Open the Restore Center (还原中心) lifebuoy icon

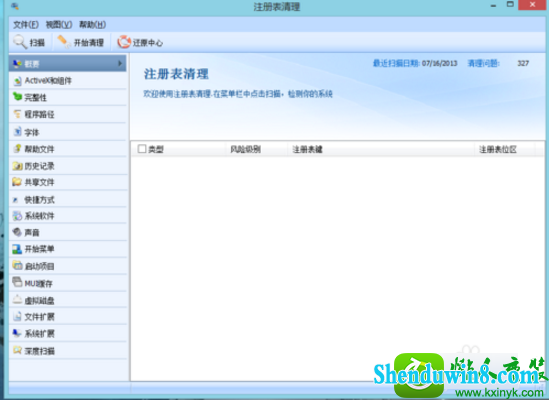click(124, 42)
